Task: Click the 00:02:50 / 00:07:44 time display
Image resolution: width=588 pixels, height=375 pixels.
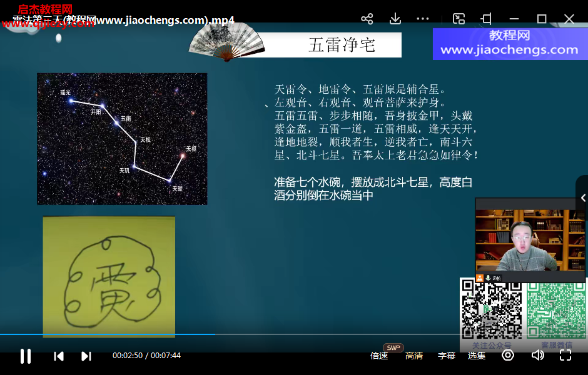Action: pyautogui.click(x=146, y=355)
